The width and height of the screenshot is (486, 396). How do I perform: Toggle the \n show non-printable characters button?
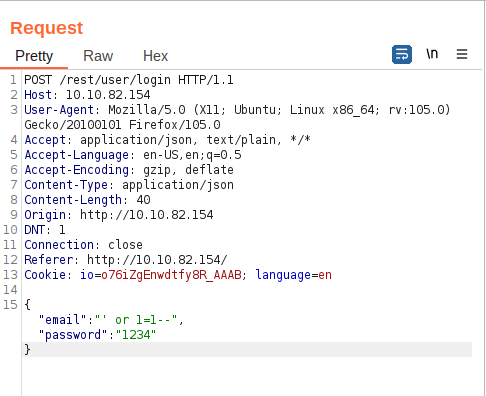tap(432, 54)
